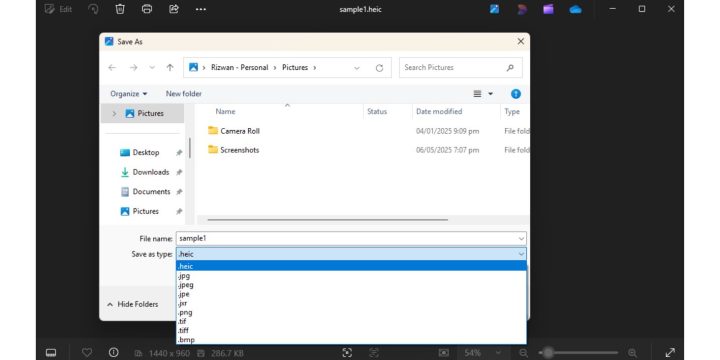The width and height of the screenshot is (720, 360).
Task: Refresh the Pictures folder listing
Action: (379, 68)
